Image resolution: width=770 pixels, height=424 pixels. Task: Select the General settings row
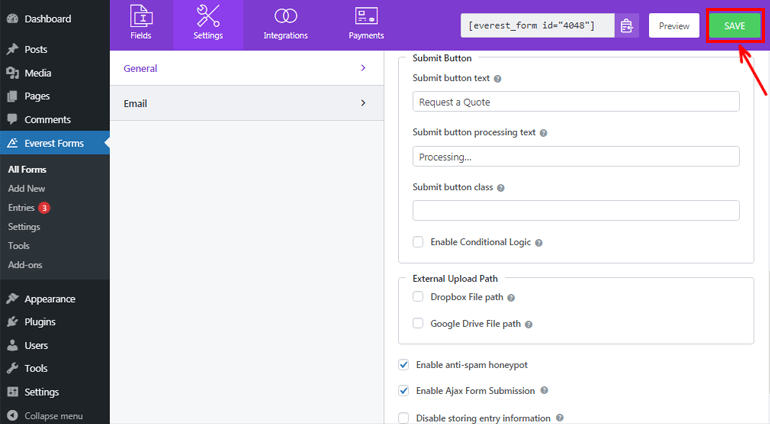coord(247,68)
